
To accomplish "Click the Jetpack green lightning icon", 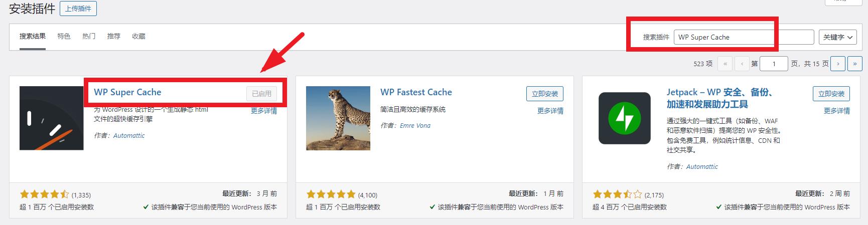I will coord(625,118).
